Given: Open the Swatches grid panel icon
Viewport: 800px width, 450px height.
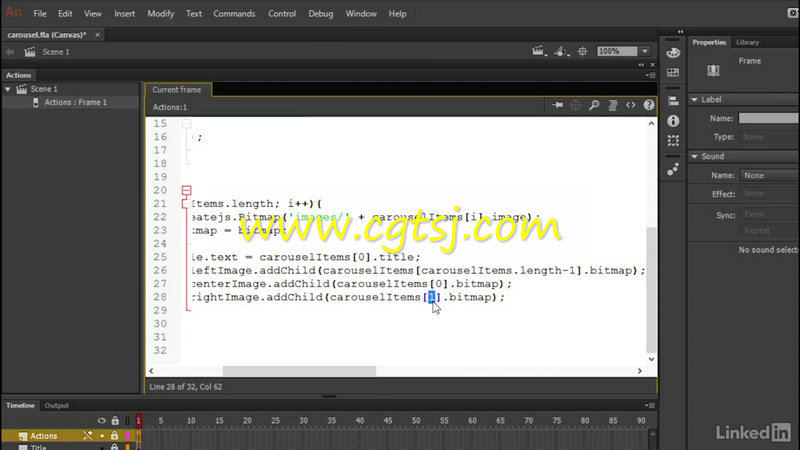Looking at the screenshot, I should pos(673,72).
